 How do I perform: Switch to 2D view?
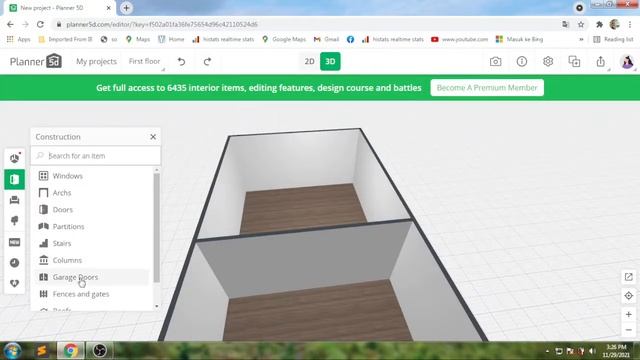tap(309, 62)
